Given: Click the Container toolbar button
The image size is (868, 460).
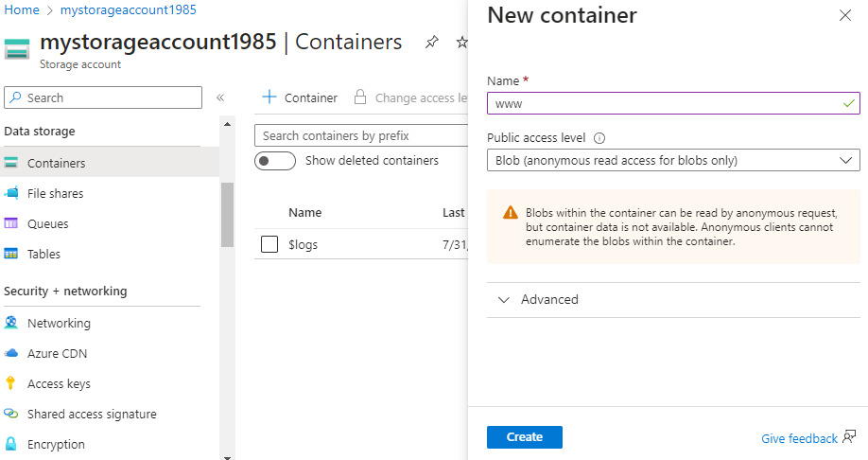Looking at the screenshot, I should tap(300, 97).
